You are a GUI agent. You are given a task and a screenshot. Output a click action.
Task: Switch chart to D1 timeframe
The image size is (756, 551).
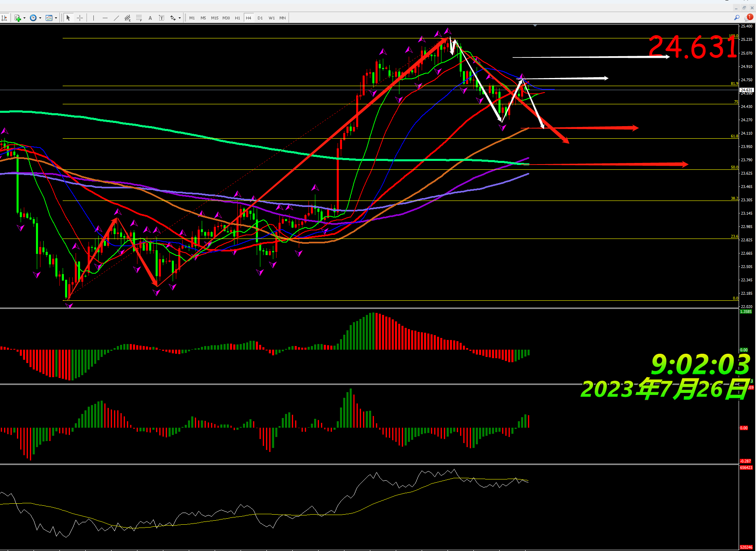260,18
